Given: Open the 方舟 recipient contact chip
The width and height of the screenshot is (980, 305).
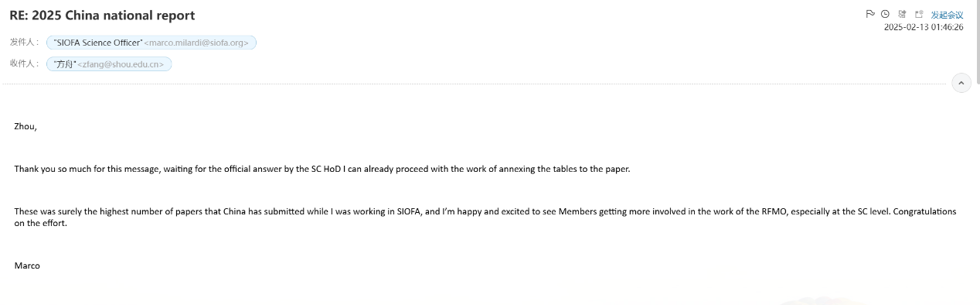Looking at the screenshot, I should (x=109, y=64).
